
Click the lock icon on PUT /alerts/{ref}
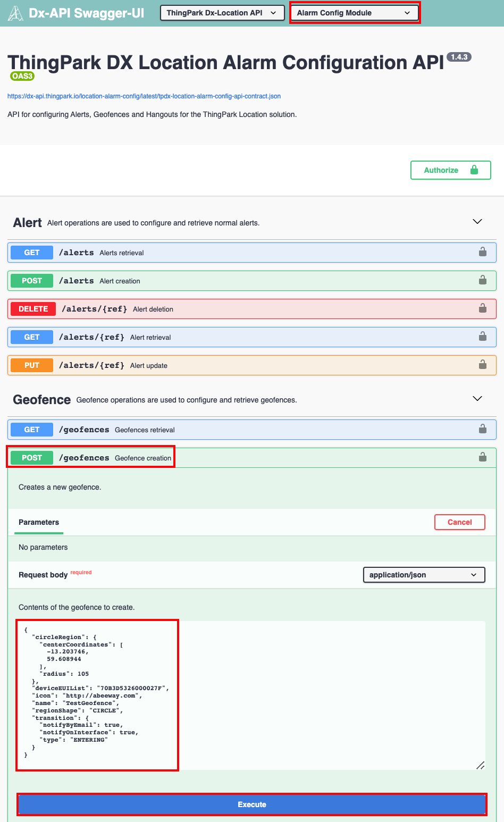(483, 365)
